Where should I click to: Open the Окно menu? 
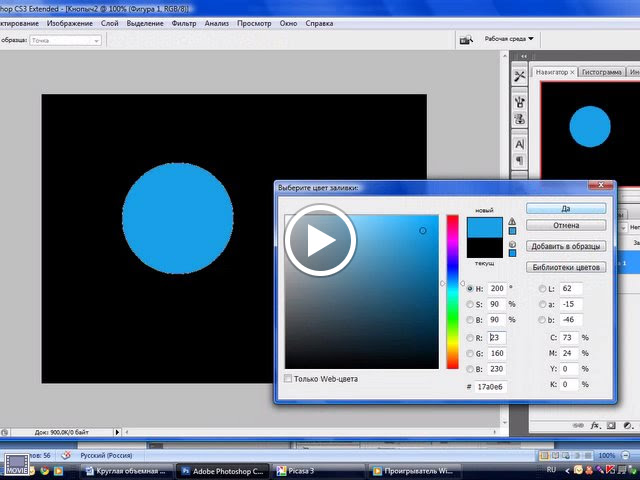[x=288, y=24]
